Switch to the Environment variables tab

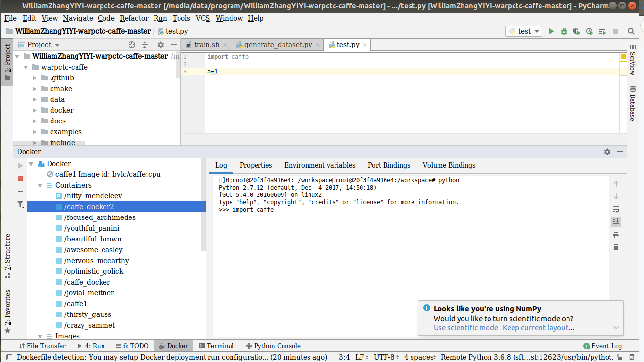tap(320, 165)
